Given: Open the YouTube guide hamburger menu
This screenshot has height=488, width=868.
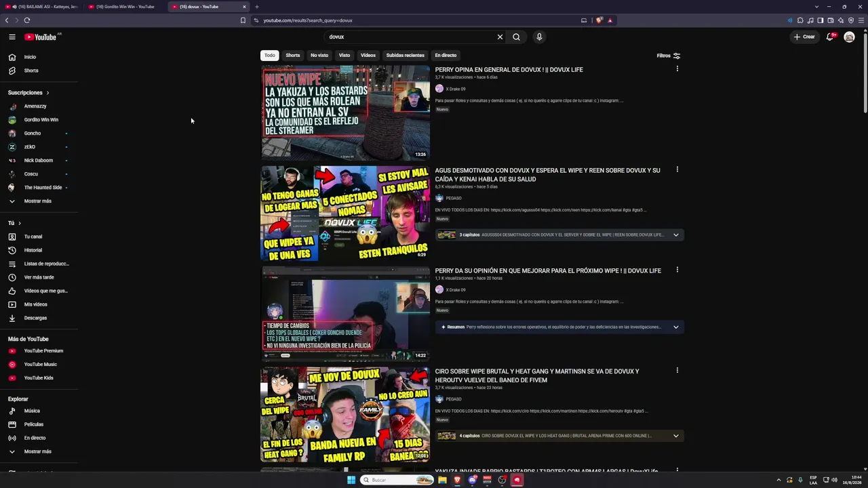Looking at the screenshot, I should click(x=12, y=37).
